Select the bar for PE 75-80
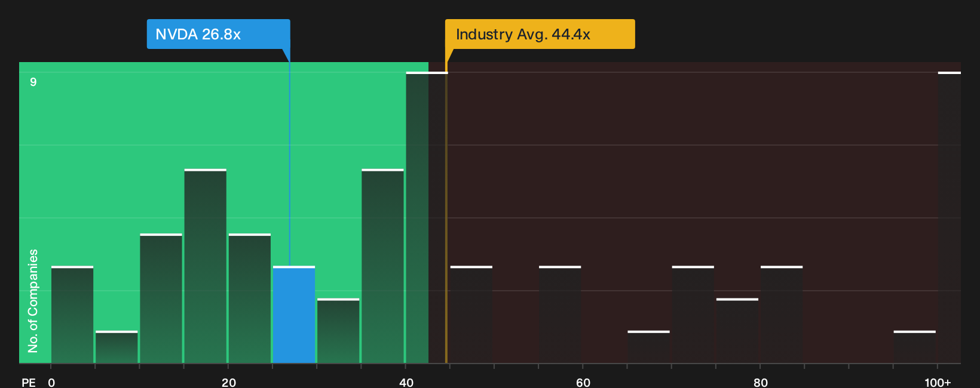980x388 pixels. (x=737, y=331)
